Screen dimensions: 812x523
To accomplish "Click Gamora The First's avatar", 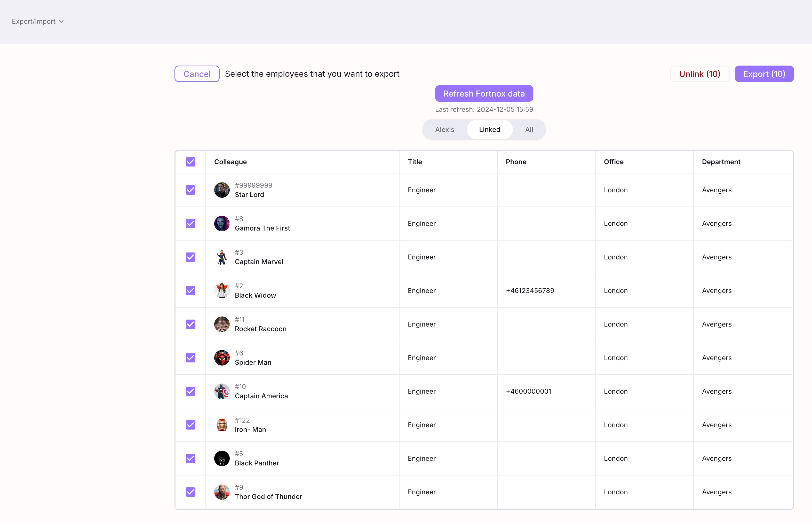I will click(x=222, y=224).
